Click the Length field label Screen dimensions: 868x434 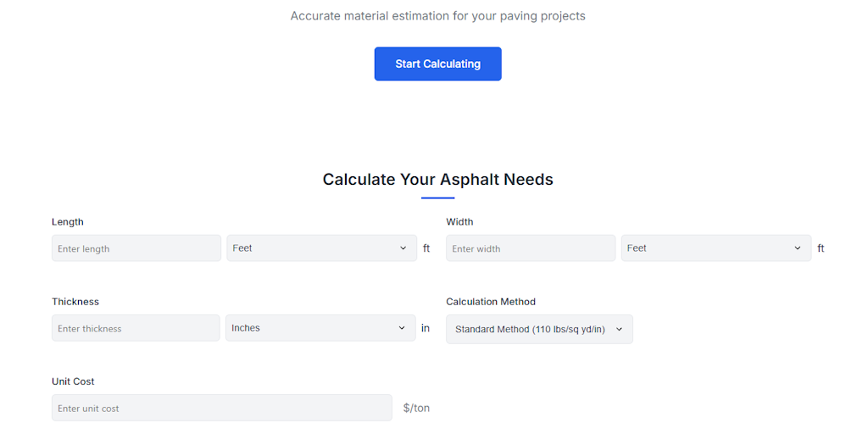68,222
